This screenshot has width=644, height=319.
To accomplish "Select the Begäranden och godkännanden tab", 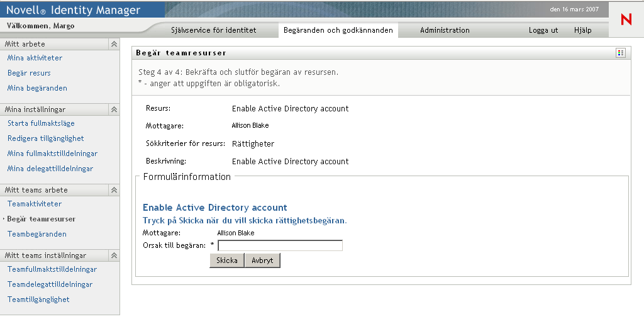I will coord(338,30).
